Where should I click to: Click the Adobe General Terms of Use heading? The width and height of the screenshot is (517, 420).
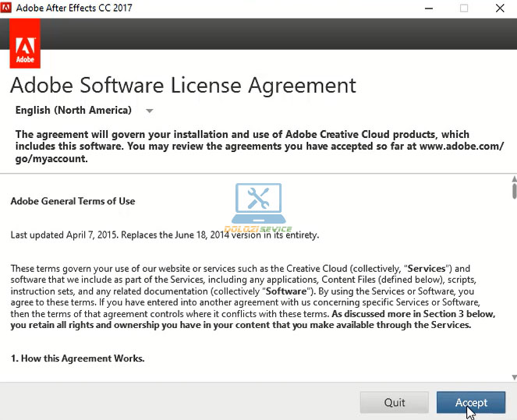click(73, 201)
